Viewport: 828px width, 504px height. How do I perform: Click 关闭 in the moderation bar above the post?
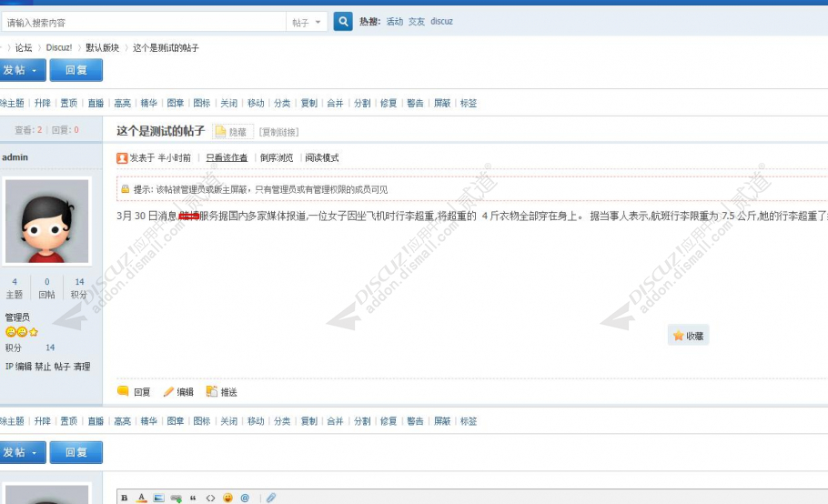tap(228, 103)
